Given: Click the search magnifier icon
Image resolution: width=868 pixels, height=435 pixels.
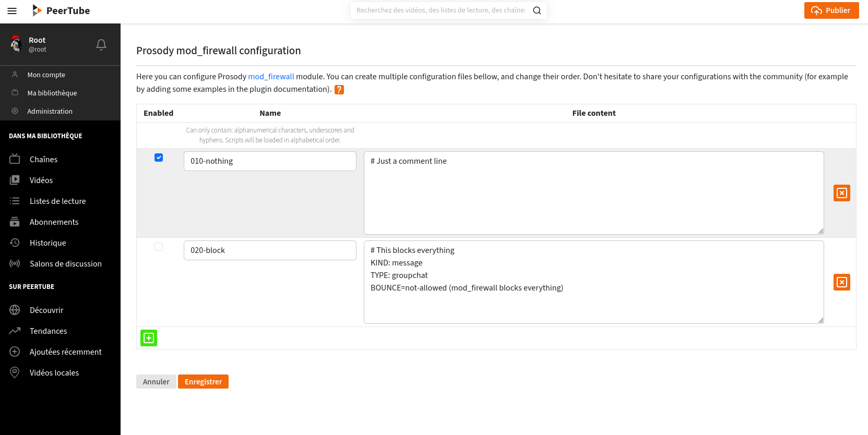Looking at the screenshot, I should point(537,10).
